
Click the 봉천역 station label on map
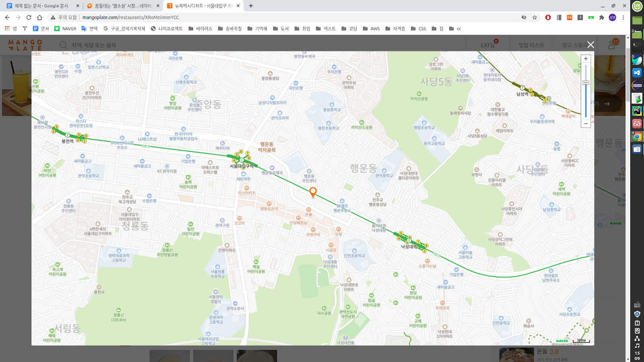(x=67, y=141)
